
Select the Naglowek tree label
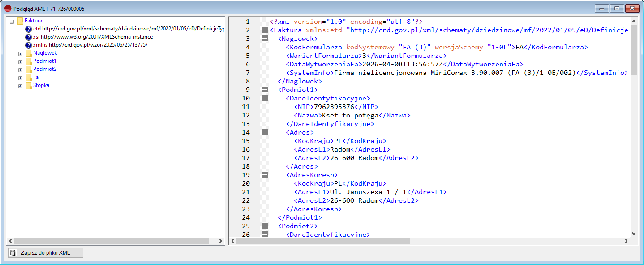(x=45, y=53)
